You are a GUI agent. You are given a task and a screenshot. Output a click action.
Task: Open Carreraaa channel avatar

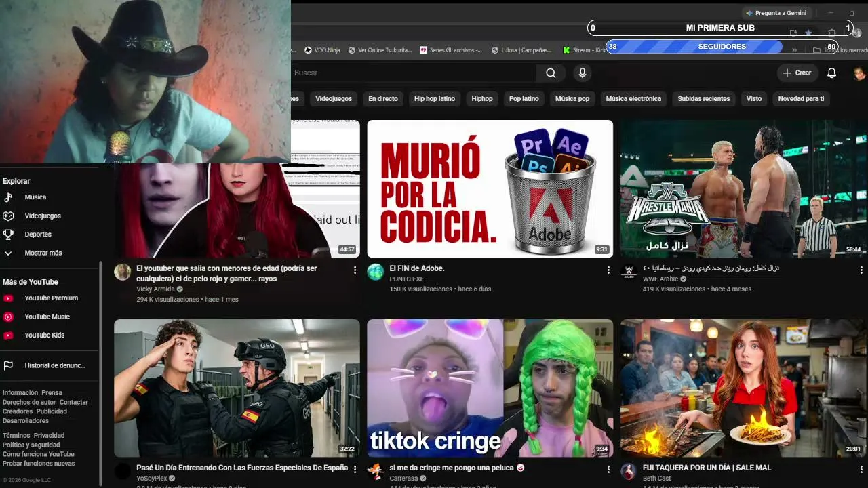pos(376,472)
